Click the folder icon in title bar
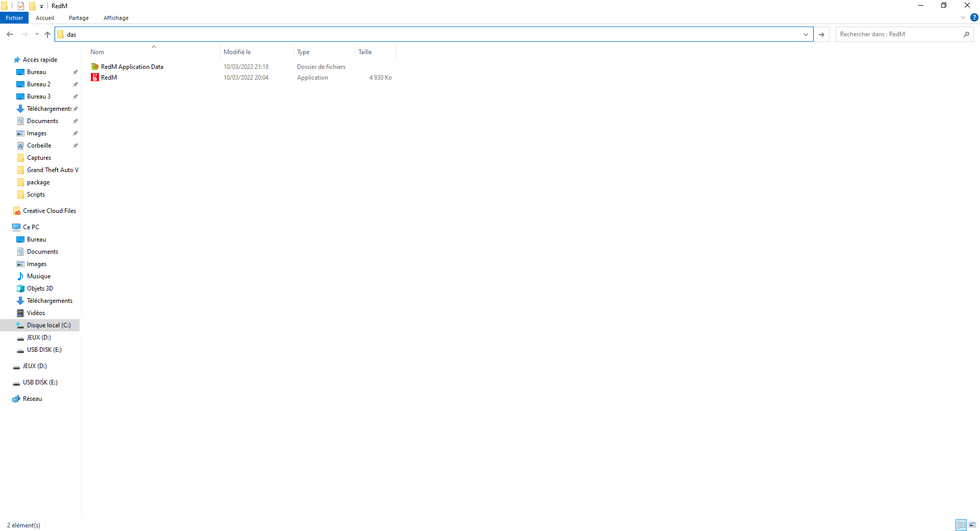The image size is (980, 531). point(5,6)
